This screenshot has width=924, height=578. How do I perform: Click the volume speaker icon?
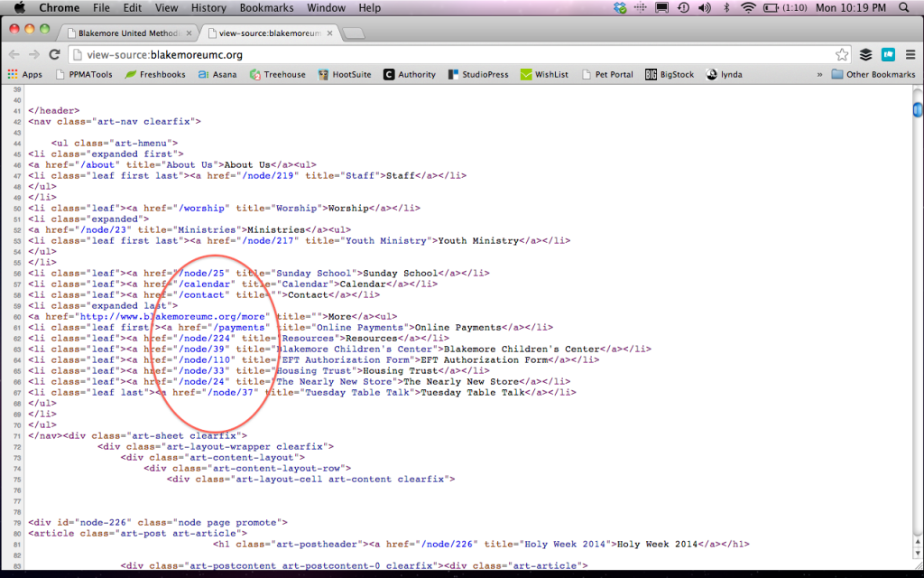click(x=704, y=7)
